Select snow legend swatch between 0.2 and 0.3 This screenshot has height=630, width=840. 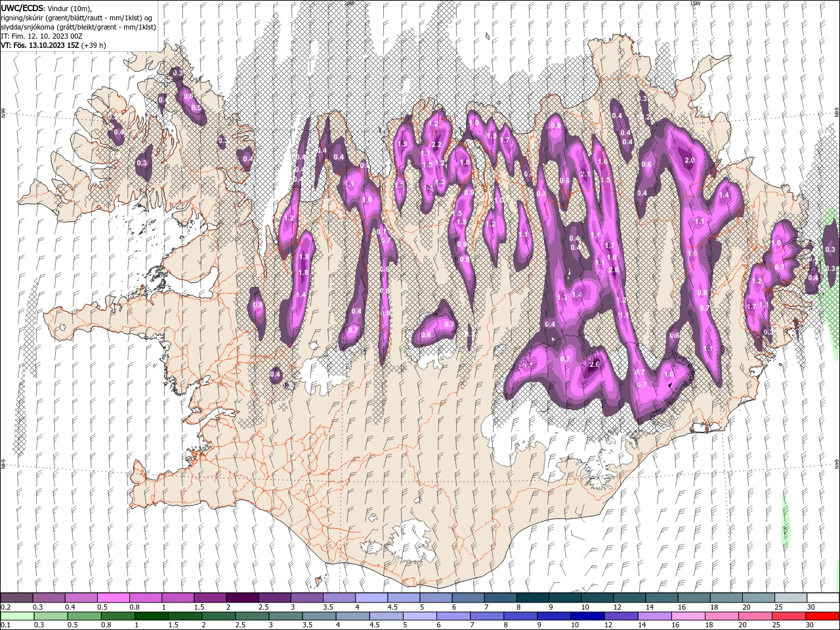[17, 597]
